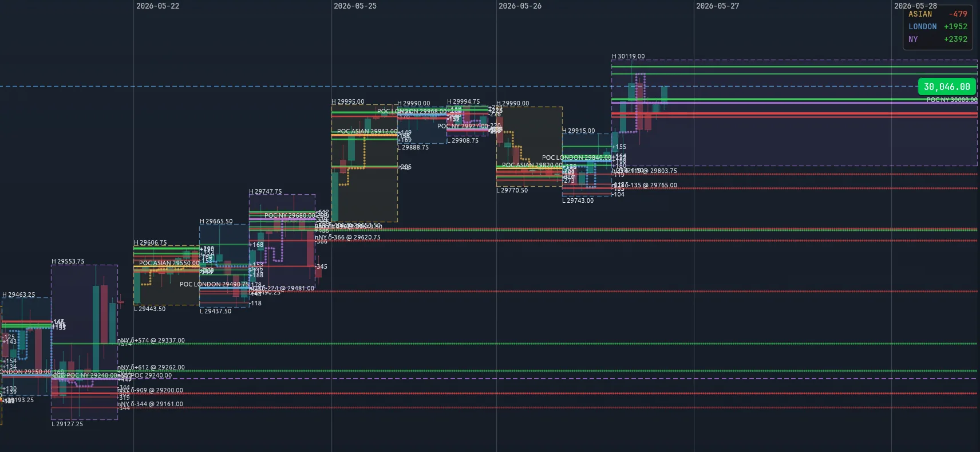Screen dimensions: 980x452
Task: Click the 2026-05-25 date label
Action: click(355, 6)
